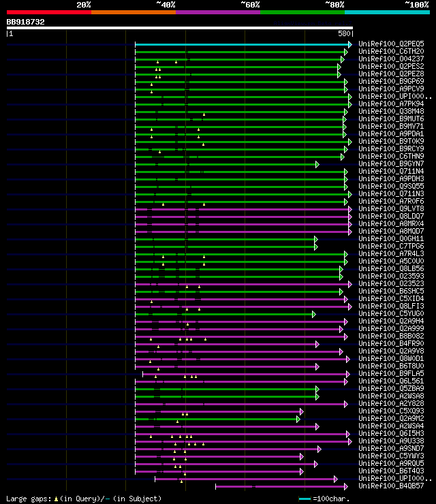Select the UniRef100_A7R4L3 label

click(x=391, y=253)
